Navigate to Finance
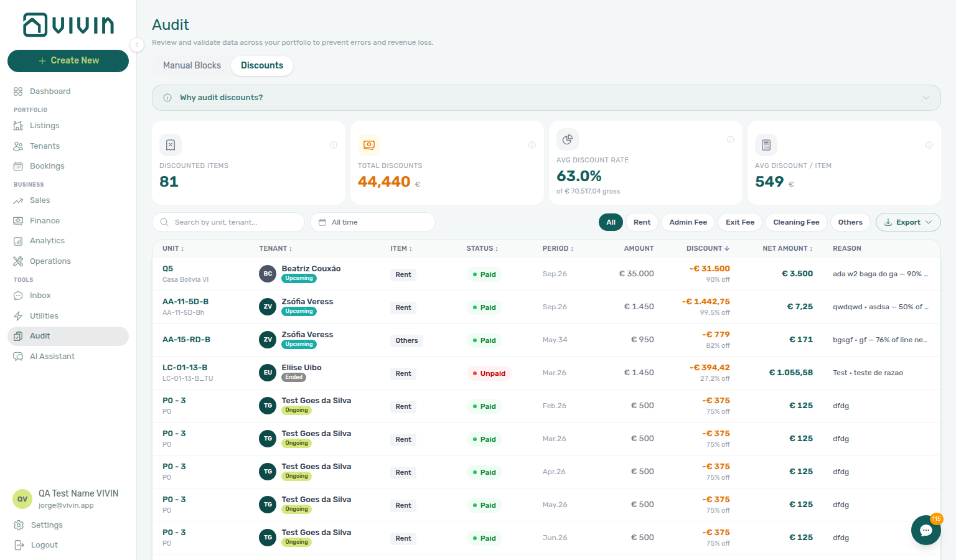The width and height of the screenshot is (956, 560). click(68, 221)
